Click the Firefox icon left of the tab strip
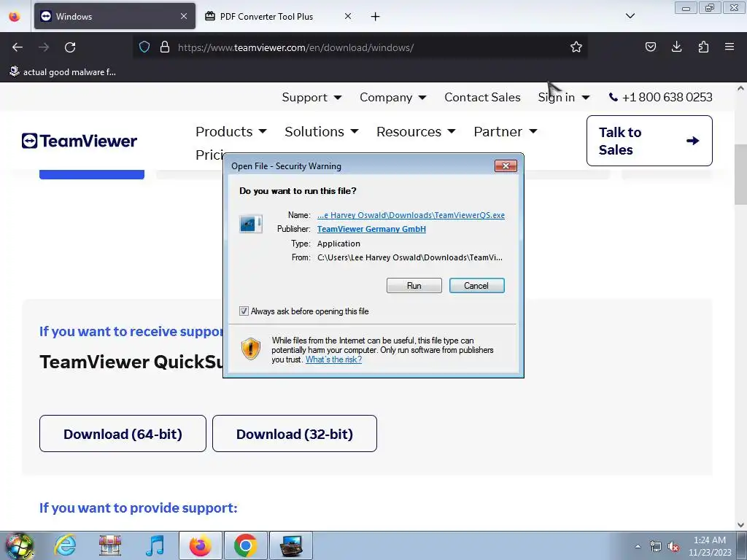747x560 pixels. 15,16
